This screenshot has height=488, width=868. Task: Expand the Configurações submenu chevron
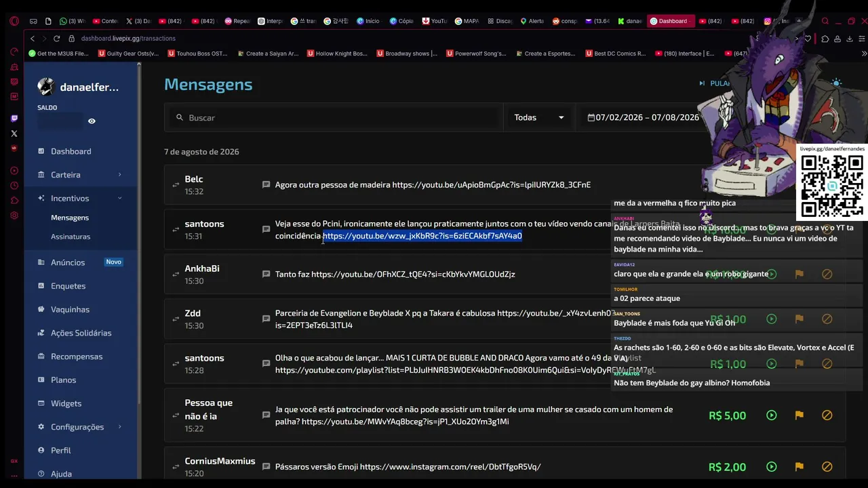(x=119, y=427)
